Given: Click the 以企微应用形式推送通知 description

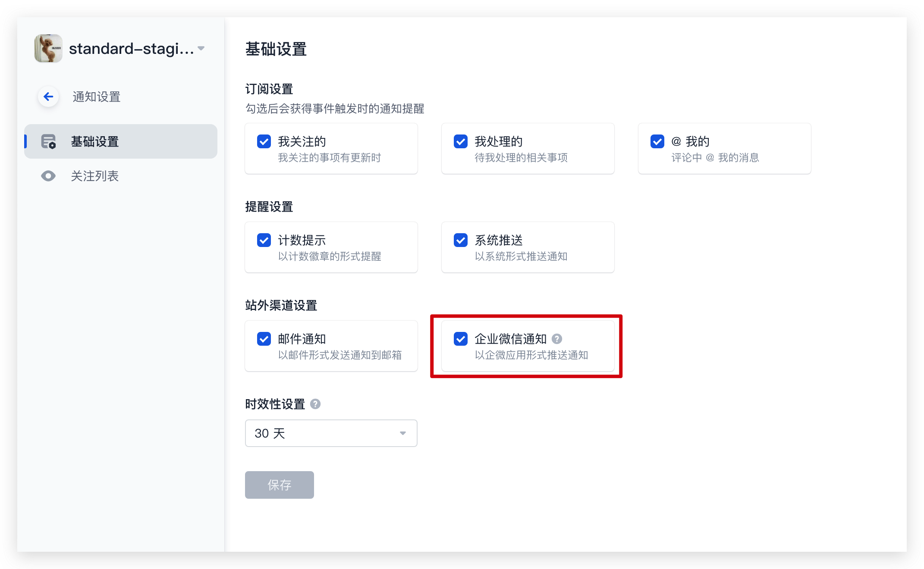Looking at the screenshot, I should click(x=531, y=355).
